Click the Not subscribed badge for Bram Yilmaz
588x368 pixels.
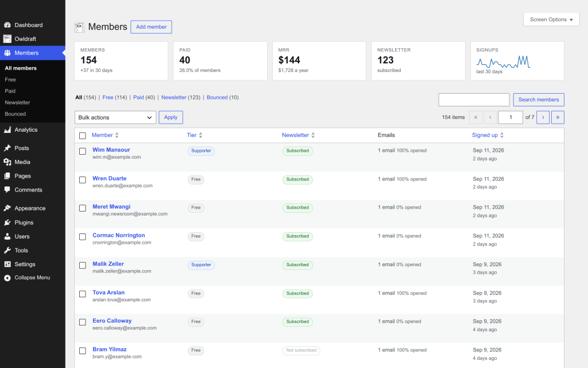click(301, 350)
